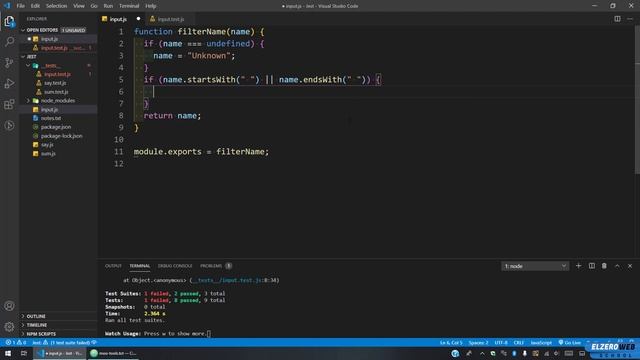Open the Search view in activity bar

click(9, 41)
